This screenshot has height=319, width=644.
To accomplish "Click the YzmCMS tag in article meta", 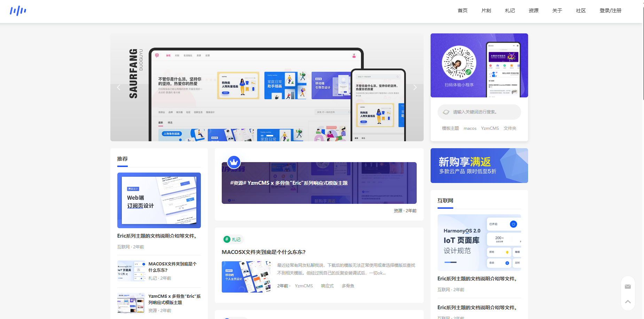I will click(304, 286).
